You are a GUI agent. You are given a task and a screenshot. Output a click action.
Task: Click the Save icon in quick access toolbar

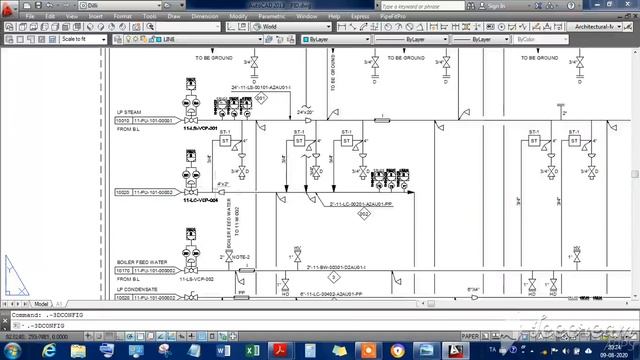[x=38, y=5]
